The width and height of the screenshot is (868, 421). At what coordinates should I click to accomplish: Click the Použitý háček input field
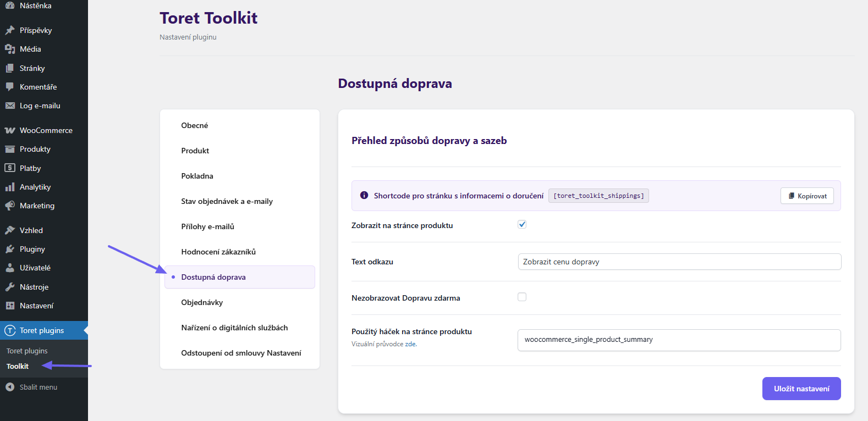coord(679,340)
